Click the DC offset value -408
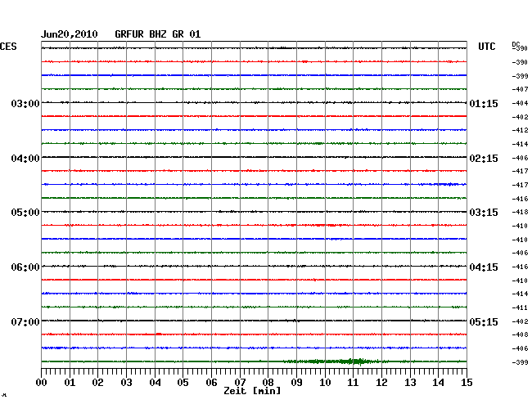The width and height of the screenshot is (532, 404). pyautogui.click(x=520, y=334)
